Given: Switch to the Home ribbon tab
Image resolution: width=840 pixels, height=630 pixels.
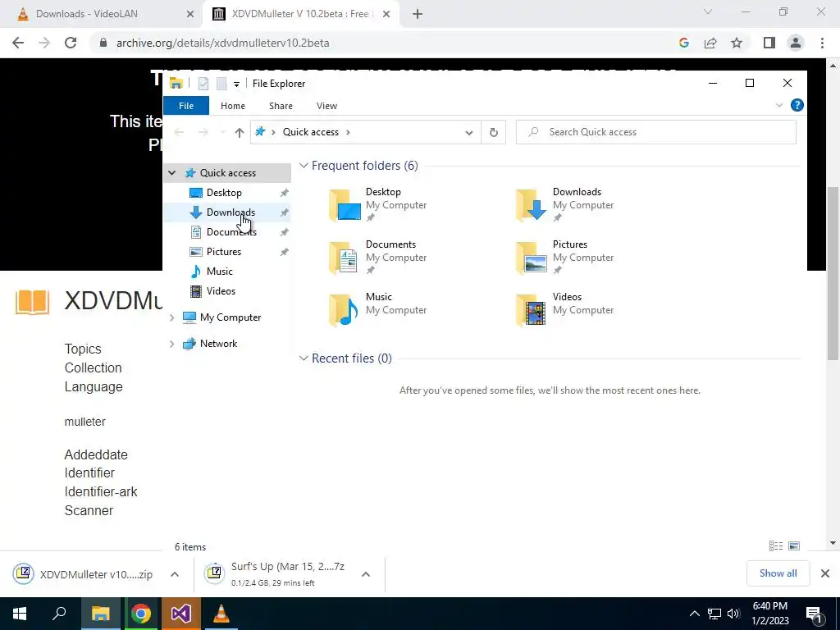Looking at the screenshot, I should click(232, 106).
